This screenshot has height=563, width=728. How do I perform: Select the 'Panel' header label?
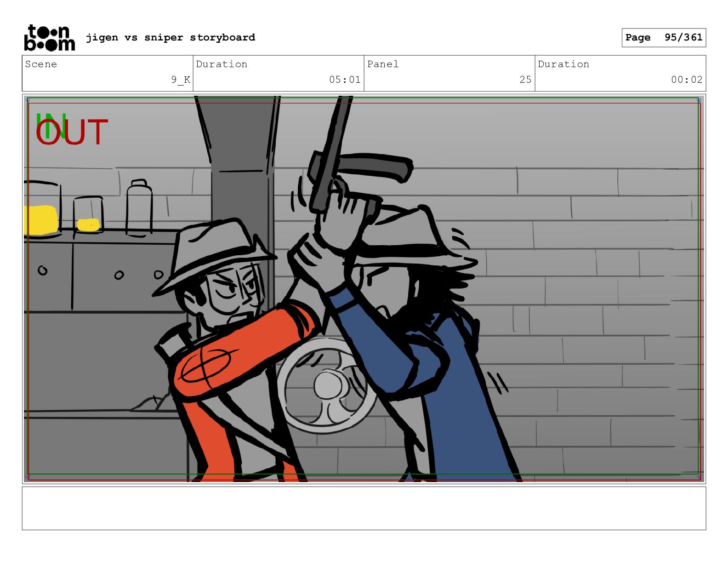click(x=383, y=64)
